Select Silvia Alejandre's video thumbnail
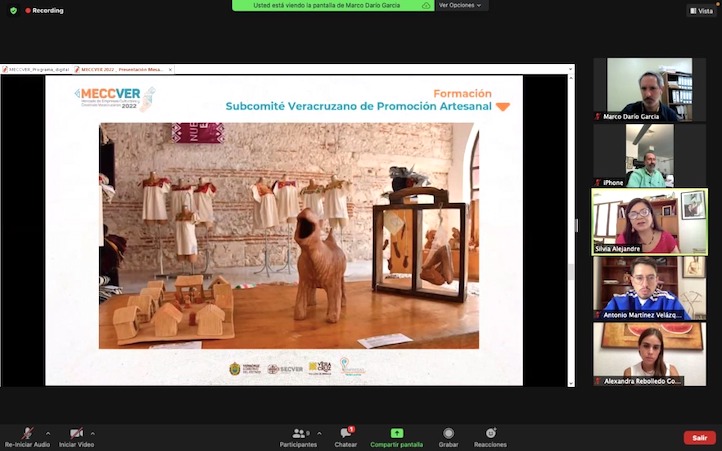 [649, 221]
